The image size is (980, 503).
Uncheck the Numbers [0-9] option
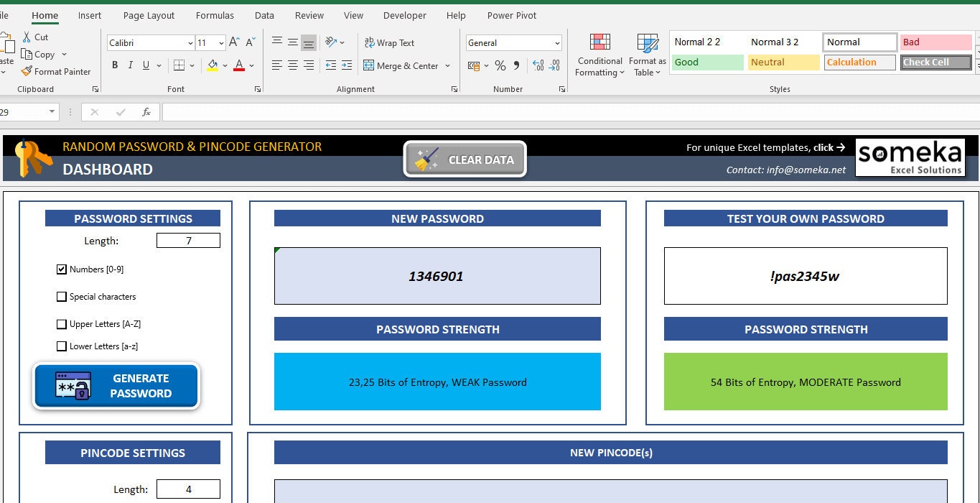pyautogui.click(x=62, y=269)
